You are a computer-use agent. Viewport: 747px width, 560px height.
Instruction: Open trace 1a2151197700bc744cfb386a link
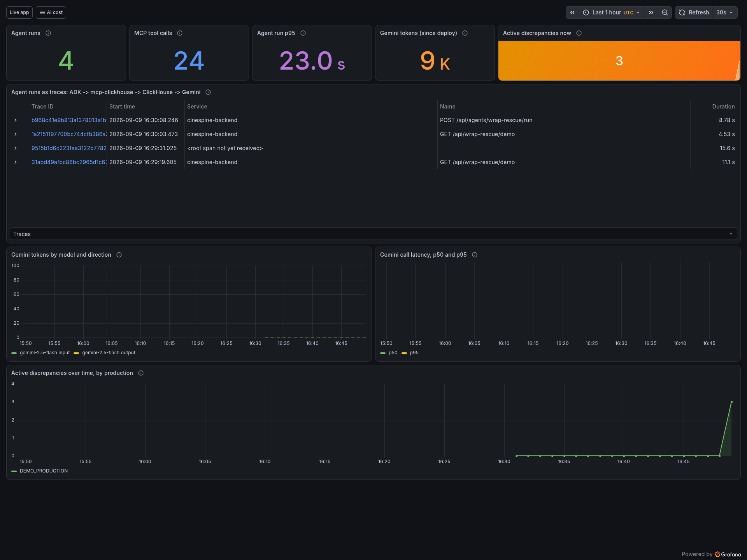[x=69, y=134]
